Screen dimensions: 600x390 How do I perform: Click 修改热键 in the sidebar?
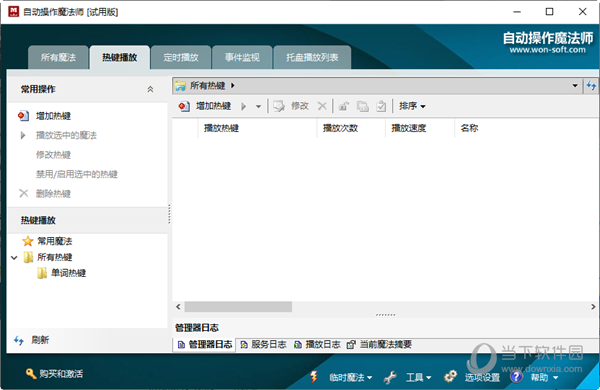pos(53,155)
